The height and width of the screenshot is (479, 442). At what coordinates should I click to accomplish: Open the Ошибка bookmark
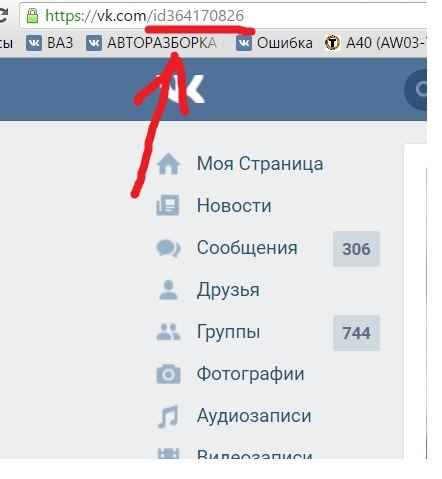[x=274, y=43]
